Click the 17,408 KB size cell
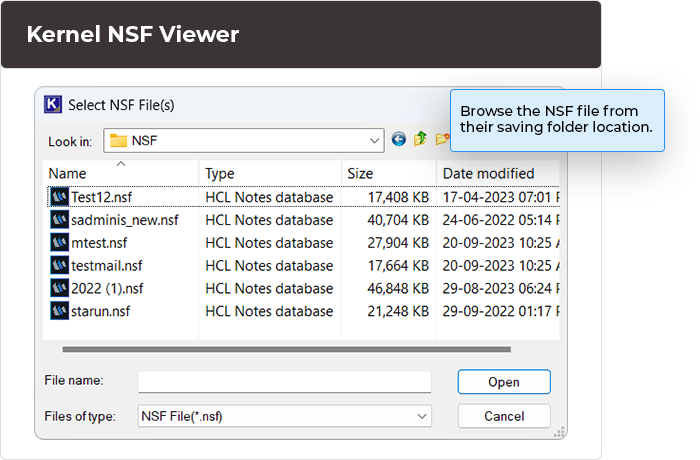The height and width of the screenshot is (460, 700). coord(398,197)
